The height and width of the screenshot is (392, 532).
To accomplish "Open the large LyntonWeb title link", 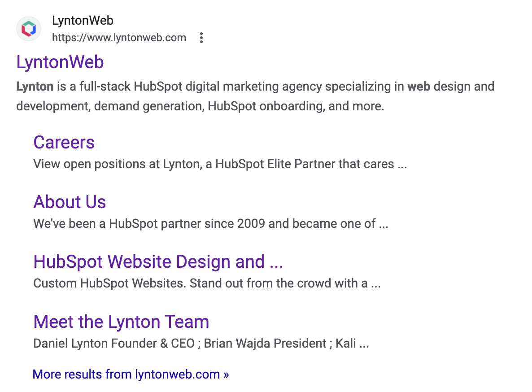I will coord(60,62).
